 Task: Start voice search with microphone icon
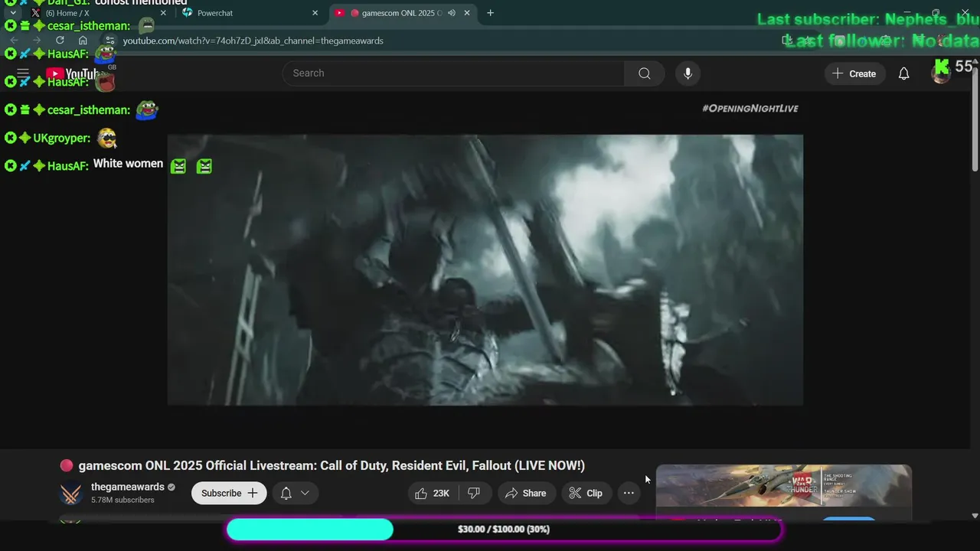click(688, 73)
